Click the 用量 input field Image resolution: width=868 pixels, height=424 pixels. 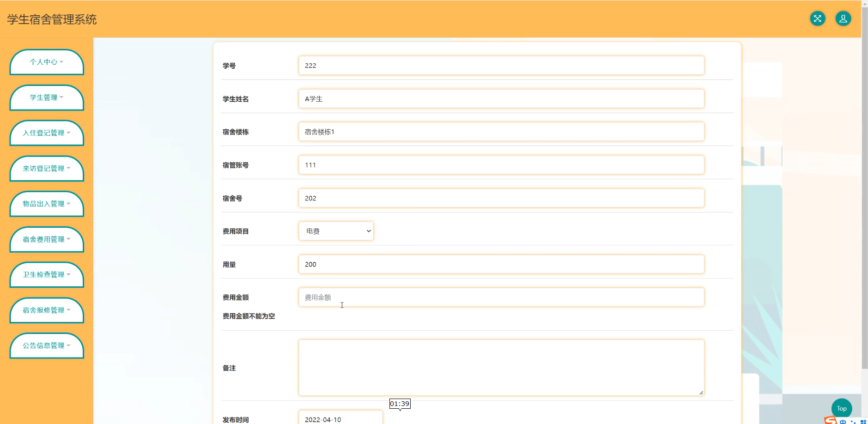501,264
